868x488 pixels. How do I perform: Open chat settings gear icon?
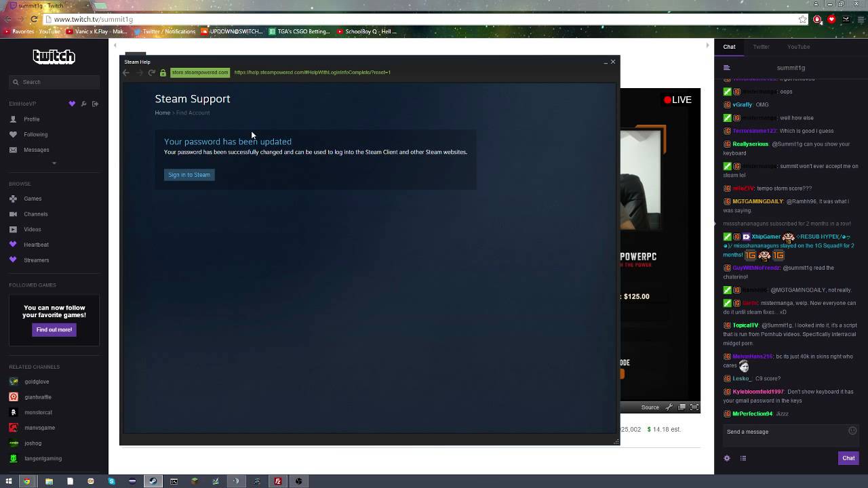727,458
